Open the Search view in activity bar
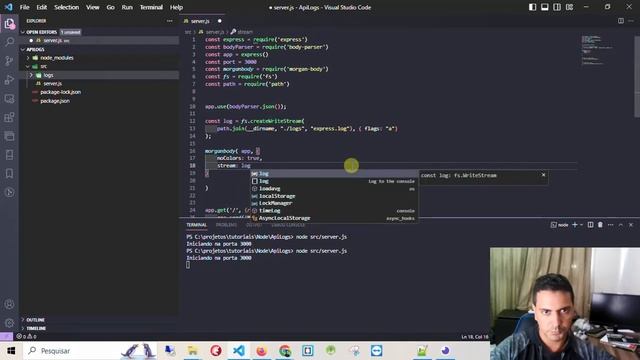 click(x=9, y=42)
